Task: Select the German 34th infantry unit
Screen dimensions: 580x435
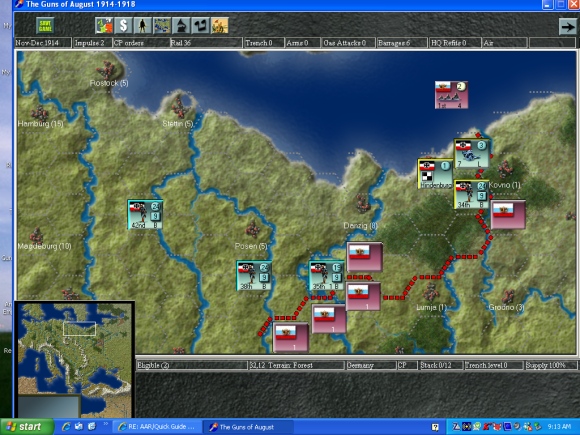Action: [471, 195]
